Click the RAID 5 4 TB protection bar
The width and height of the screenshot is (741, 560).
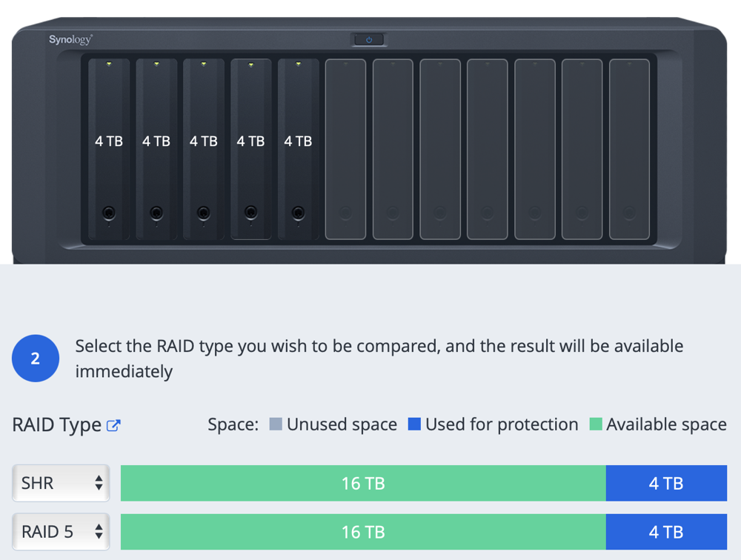[x=666, y=532]
